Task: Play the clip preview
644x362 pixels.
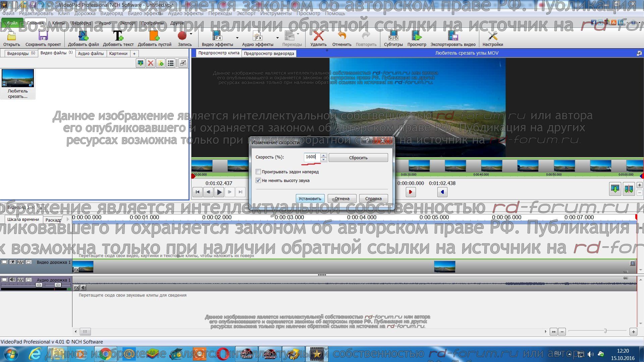Action: pyautogui.click(x=219, y=192)
